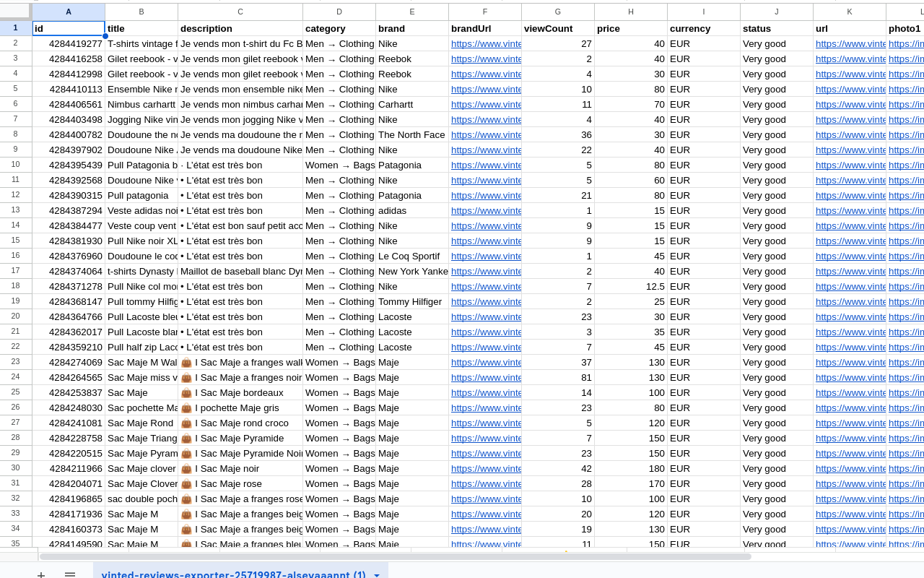
Task: Select the id cell 4284274069
Action: point(69,362)
